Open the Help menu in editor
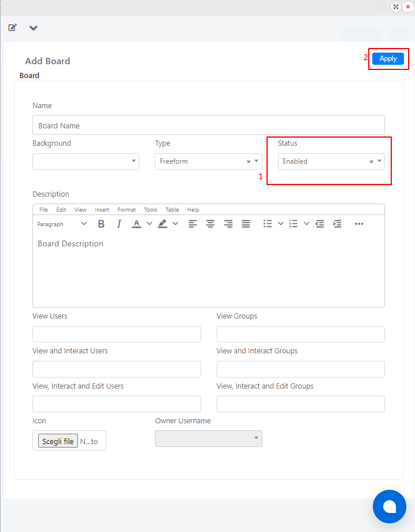Image resolution: width=415 pixels, height=532 pixels. [x=193, y=210]
